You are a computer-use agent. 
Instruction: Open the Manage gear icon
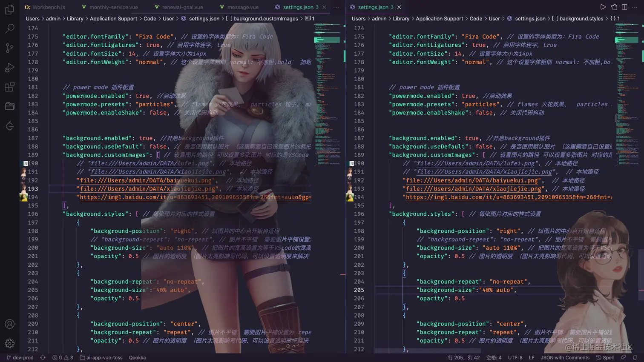[9, 343]
